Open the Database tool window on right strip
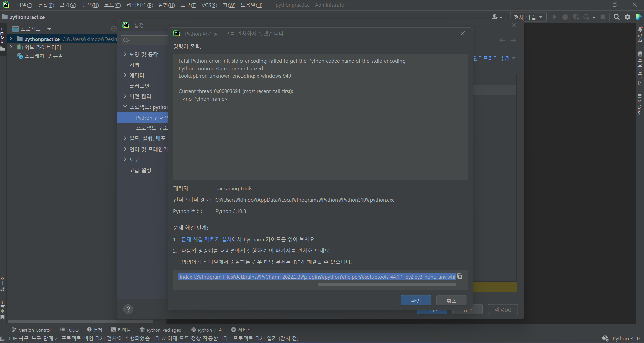Image resolution: width=644 pixels, height=343 pixels. click(640, 67)
